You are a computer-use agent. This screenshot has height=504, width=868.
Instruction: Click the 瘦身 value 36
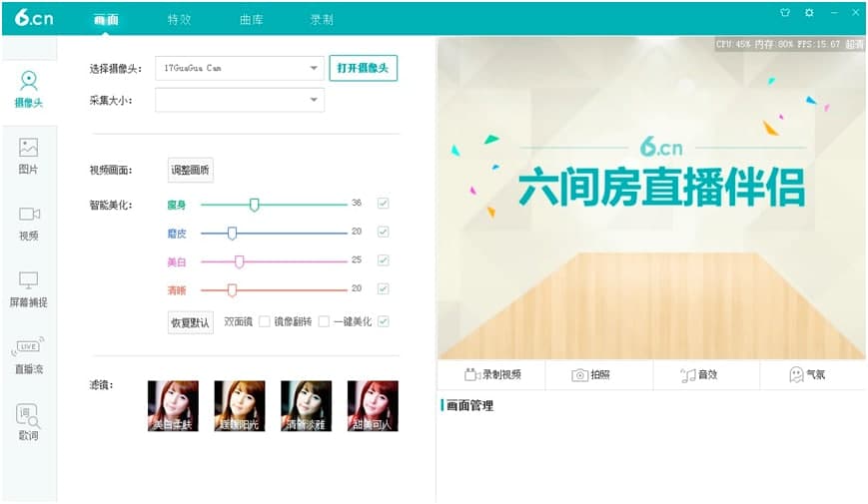click(357, 203)
